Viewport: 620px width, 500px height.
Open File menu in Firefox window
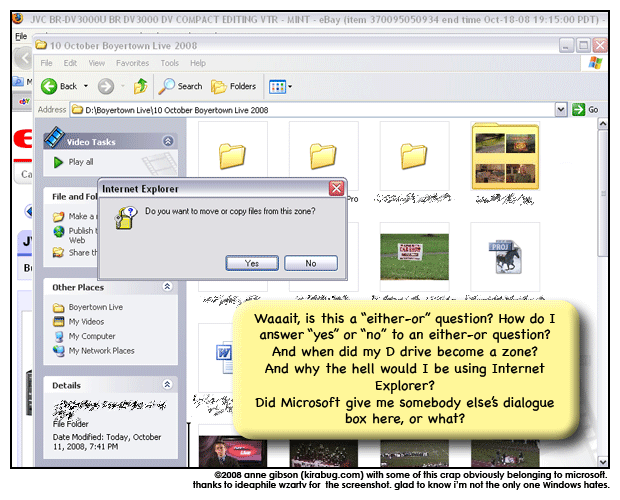(x=21, y=36)
